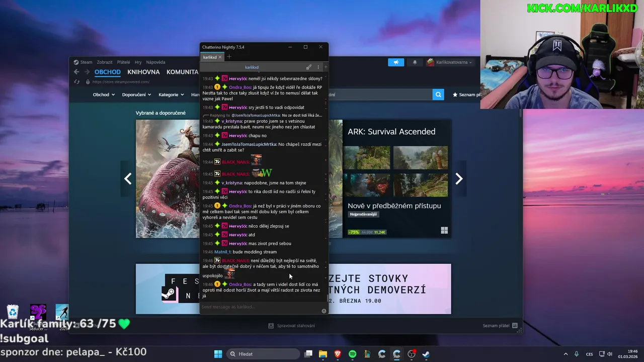
Task: Click Matnil_1 username in chat
Action: (222, 252)
